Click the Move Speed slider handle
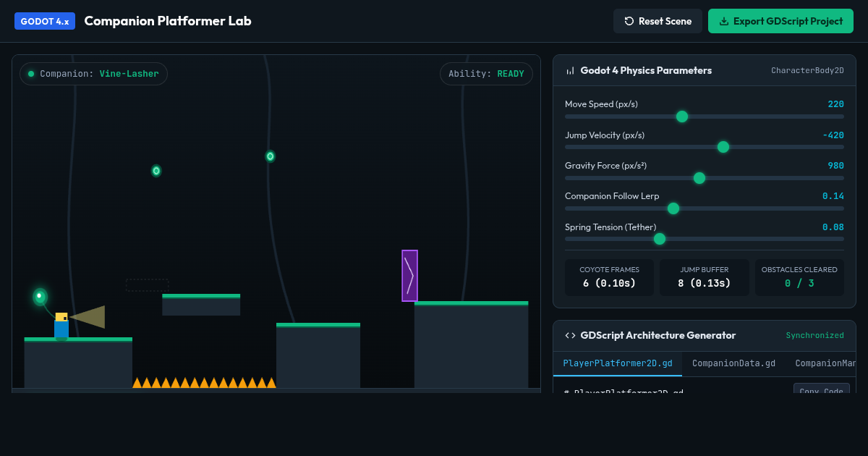868x456 pixels. click(681, 117)
